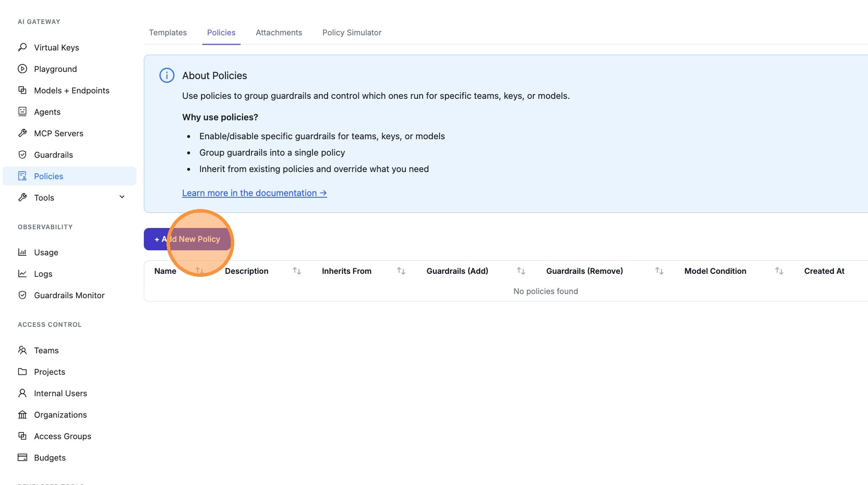Click the About Policies info icon

(167, 75)
